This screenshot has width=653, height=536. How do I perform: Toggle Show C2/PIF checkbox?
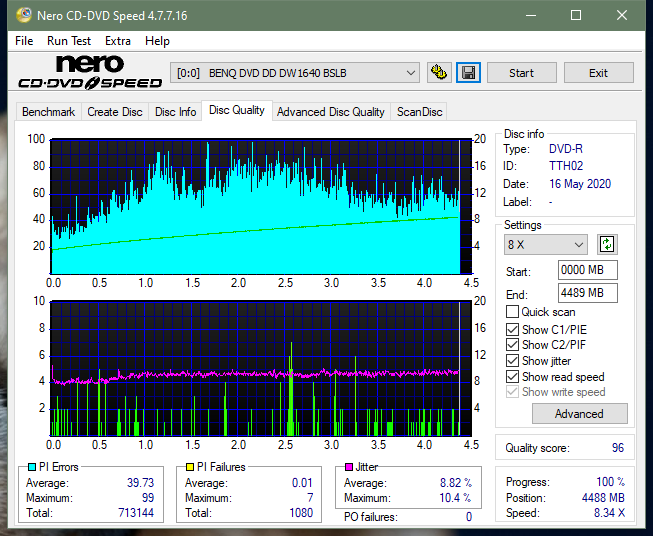(x=512, y=345)
